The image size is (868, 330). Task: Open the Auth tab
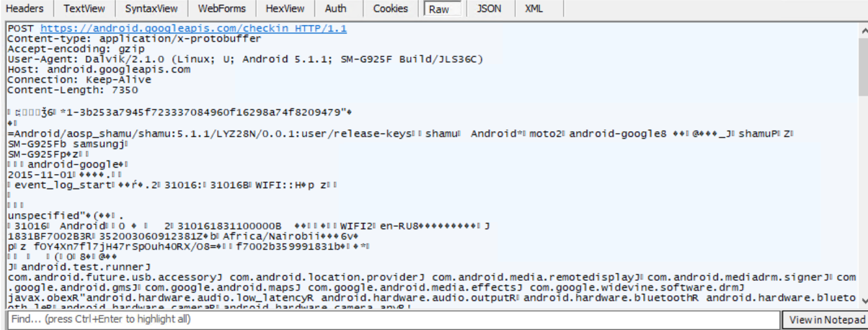pos(336,9)
